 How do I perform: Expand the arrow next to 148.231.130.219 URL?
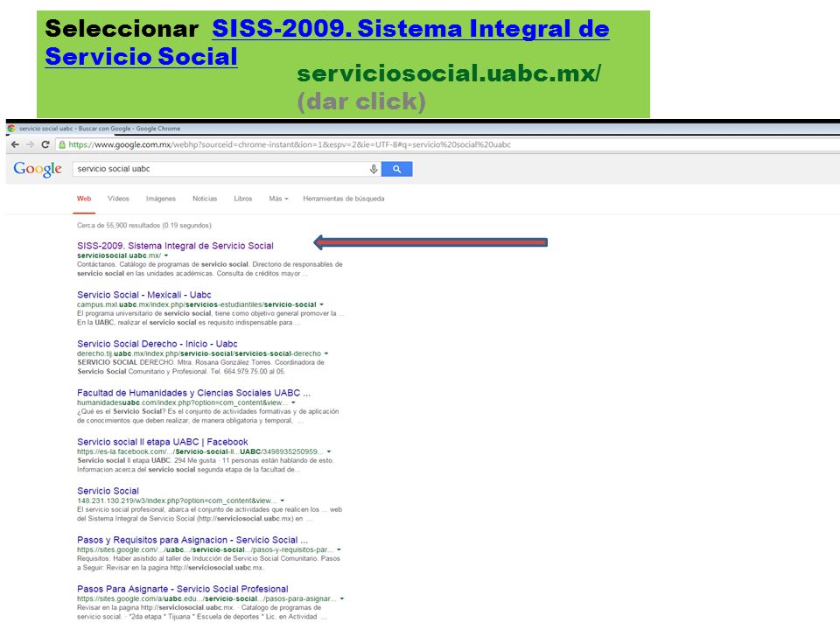pyautogui.click(x=283, y=500)
